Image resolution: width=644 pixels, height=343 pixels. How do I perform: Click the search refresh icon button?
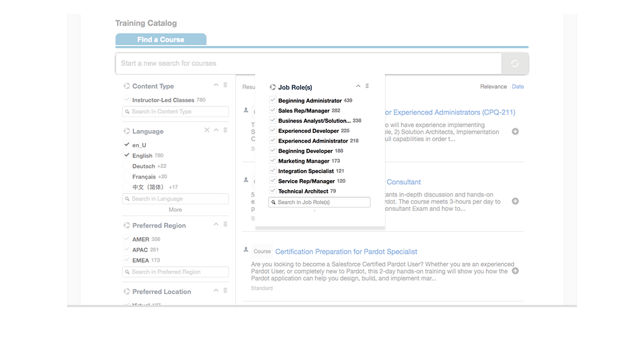[515, 64]
